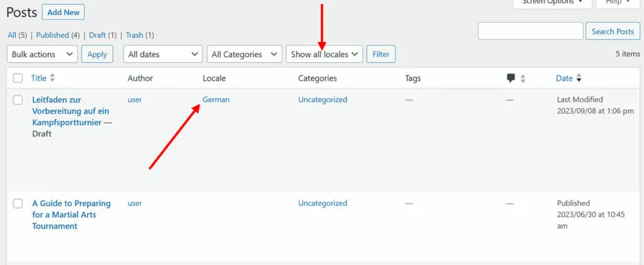Open the Bulk actions dropdown
Screen dimensions: 644x265
(42, 55)
